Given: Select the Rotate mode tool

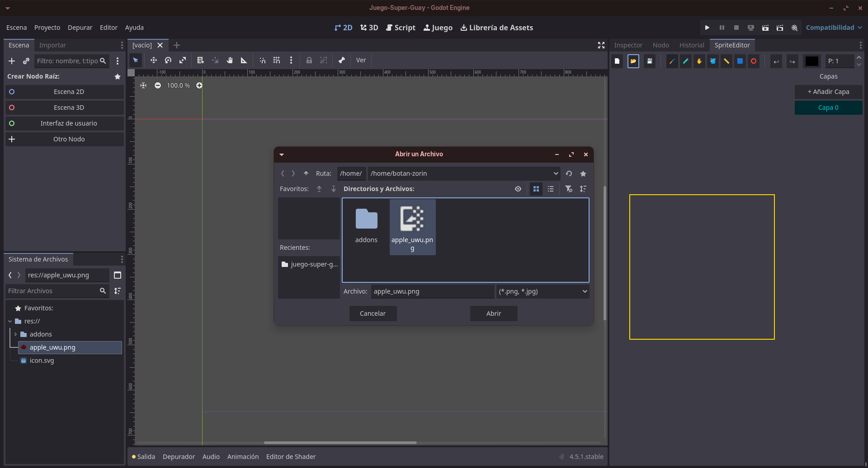Looking at the screenshot, I should tap(168, 60).
